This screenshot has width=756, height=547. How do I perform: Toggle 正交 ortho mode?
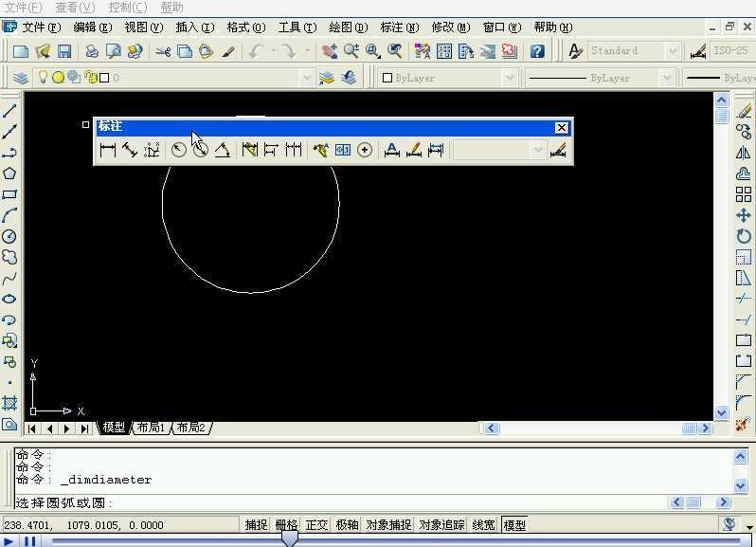tap(316, 525)
